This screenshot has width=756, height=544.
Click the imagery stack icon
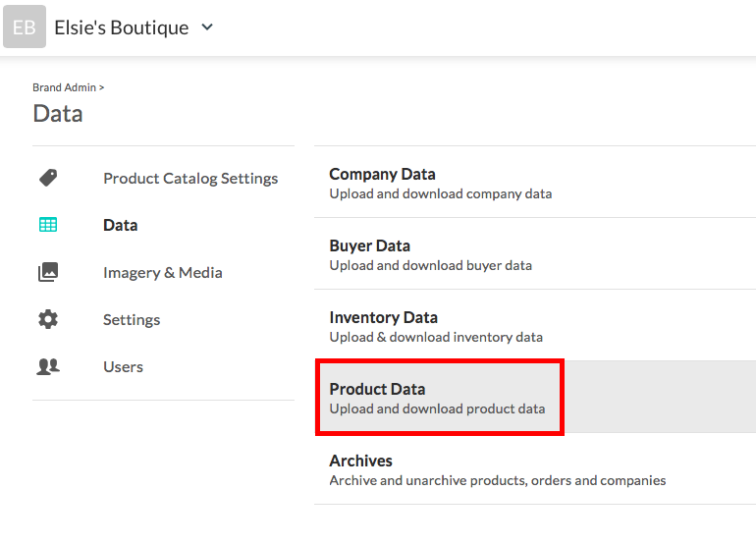coord(48,272)
